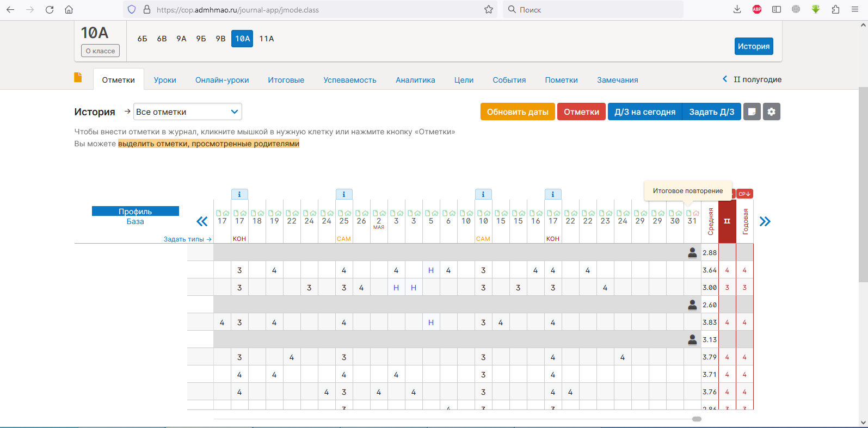Screen dimensions: 868x428
Task: Go to the previous term with the arrow next to II полугодие
Action: pyautogui.click(x=724, y=79)
